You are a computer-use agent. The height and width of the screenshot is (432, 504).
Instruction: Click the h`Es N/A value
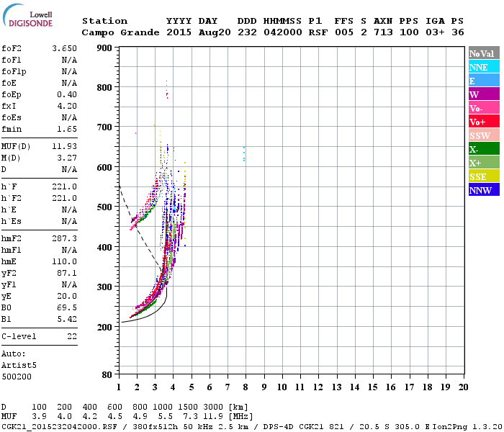(x=69, y=222)
